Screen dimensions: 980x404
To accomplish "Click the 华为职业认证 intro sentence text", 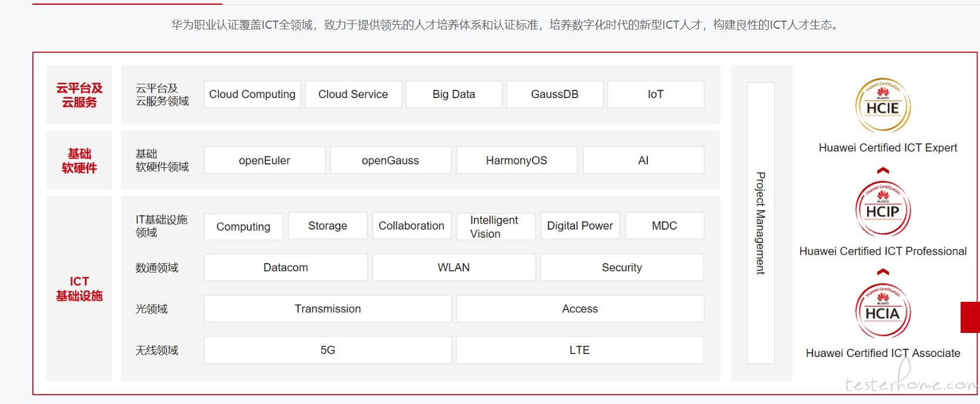I will pyautogui.click(x=505, y=25).
